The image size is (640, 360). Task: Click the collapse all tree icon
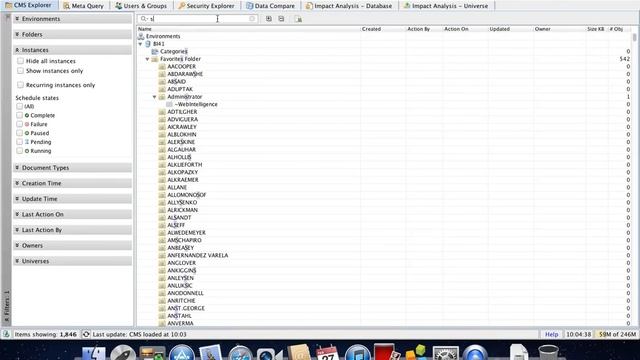[x=281, y=19]
